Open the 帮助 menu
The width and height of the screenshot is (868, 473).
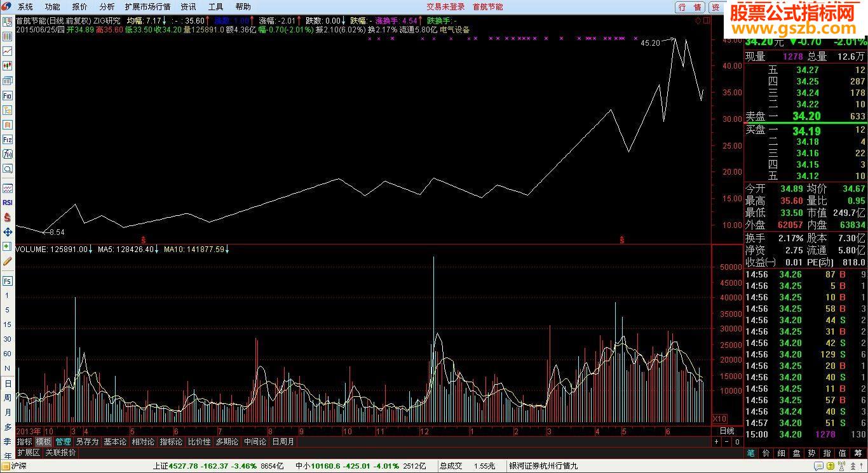click(x=243, y=7)
